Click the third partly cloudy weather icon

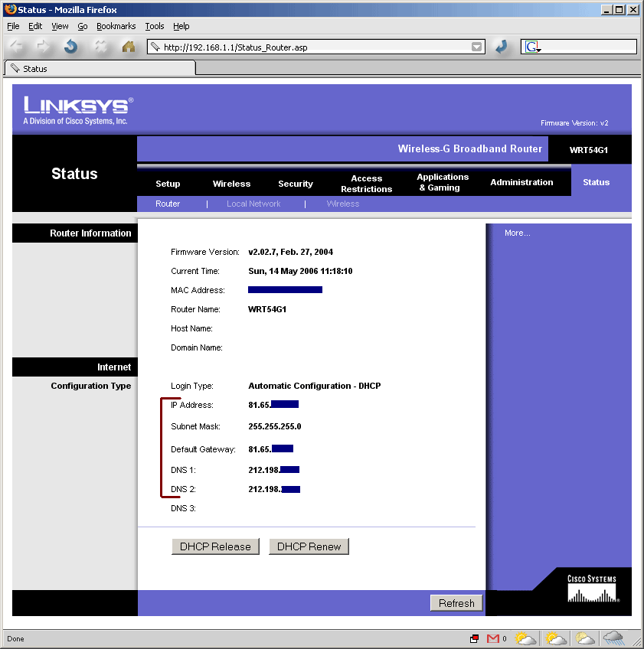(585, 638)
